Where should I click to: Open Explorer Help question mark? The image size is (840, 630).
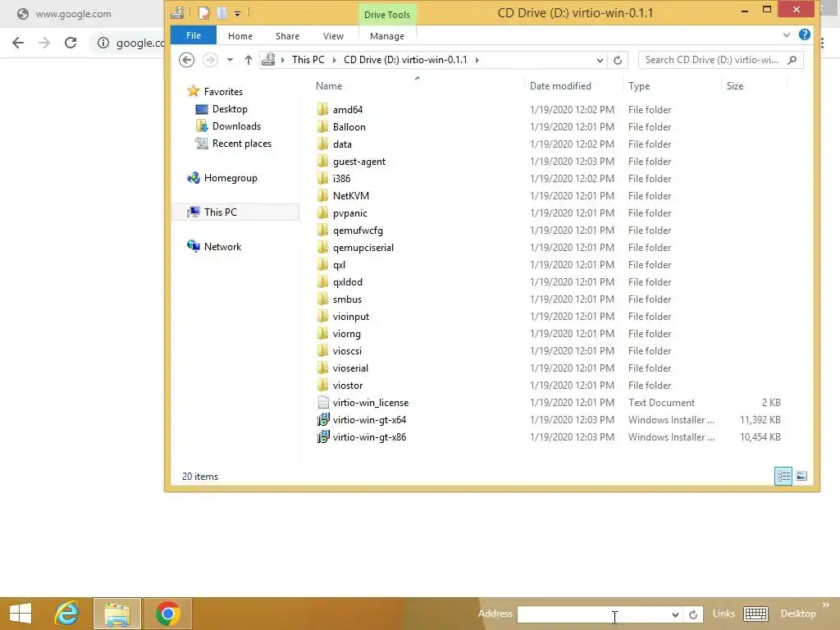(x=804, y=34)
